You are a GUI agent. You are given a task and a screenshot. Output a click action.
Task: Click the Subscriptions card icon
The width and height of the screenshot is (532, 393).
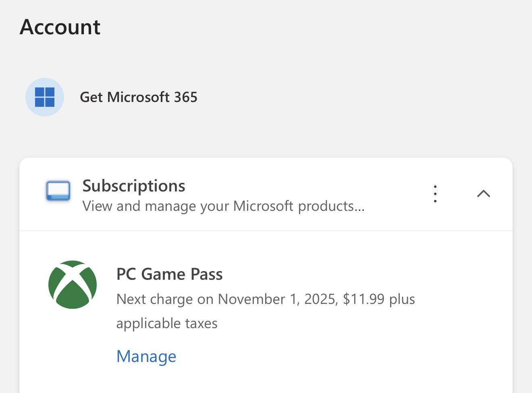58,191
